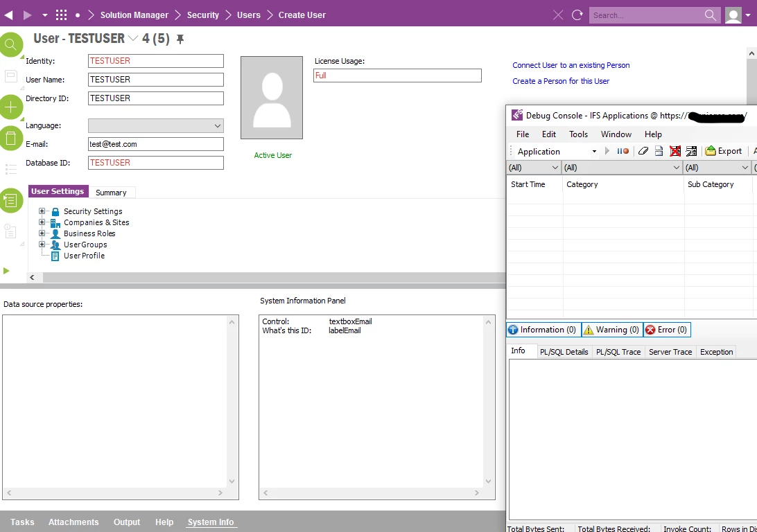The width and height of the screenshot is (757, 532).
Task: Click Create a Person for this User link
Action: [x=561, y=81]
